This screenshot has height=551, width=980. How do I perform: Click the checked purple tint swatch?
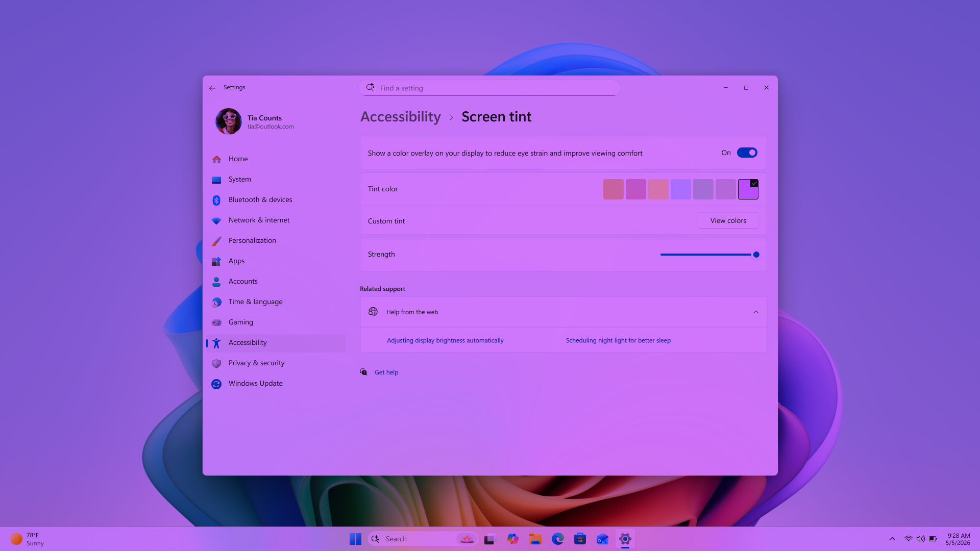(x=748, y=189)
